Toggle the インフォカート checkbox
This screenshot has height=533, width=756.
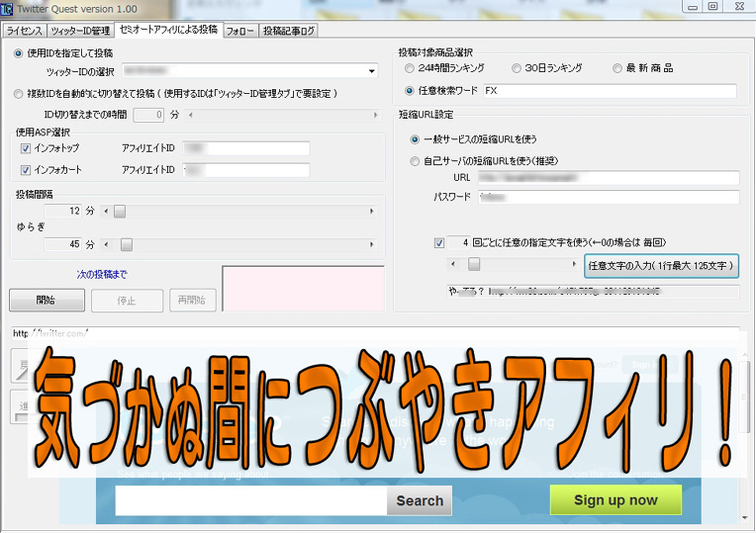coord(26,170)
